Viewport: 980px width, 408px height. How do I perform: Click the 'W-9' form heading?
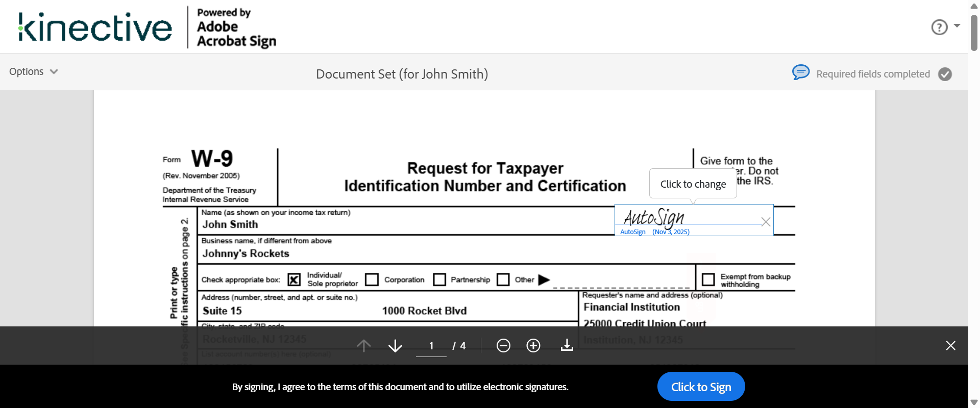212,159
